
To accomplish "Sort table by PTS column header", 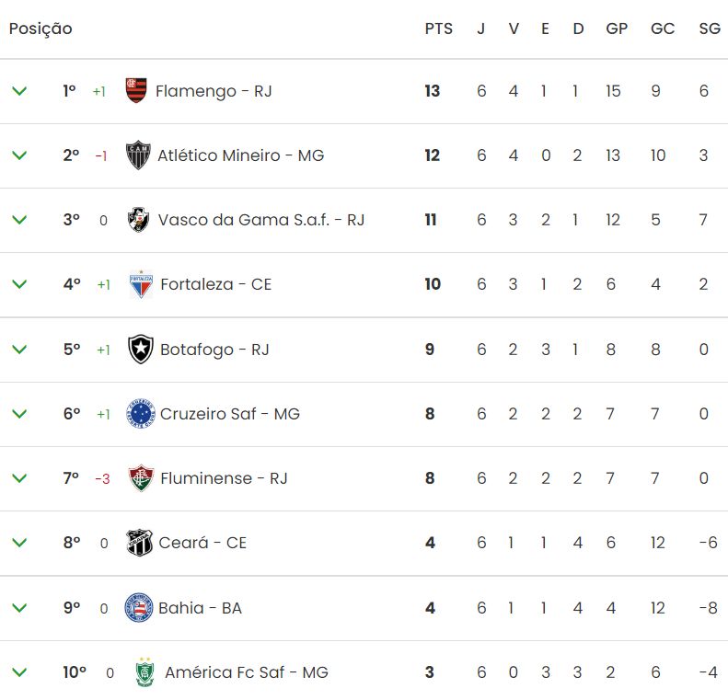I will (x=438, y=29).
